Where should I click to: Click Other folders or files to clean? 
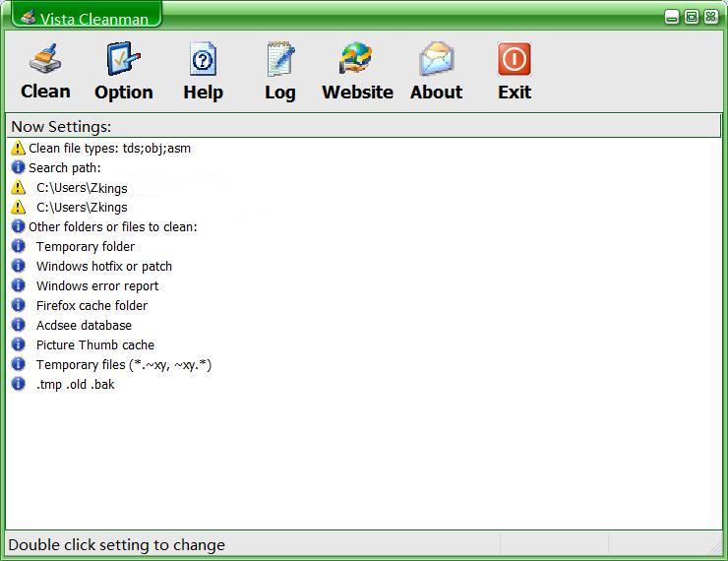pos(112,227)
